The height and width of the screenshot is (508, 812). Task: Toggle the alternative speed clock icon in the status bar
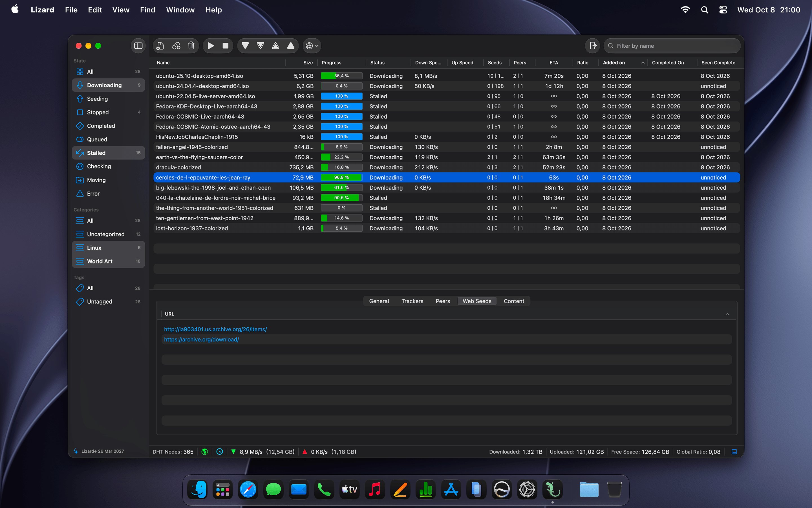pos(219,452)
